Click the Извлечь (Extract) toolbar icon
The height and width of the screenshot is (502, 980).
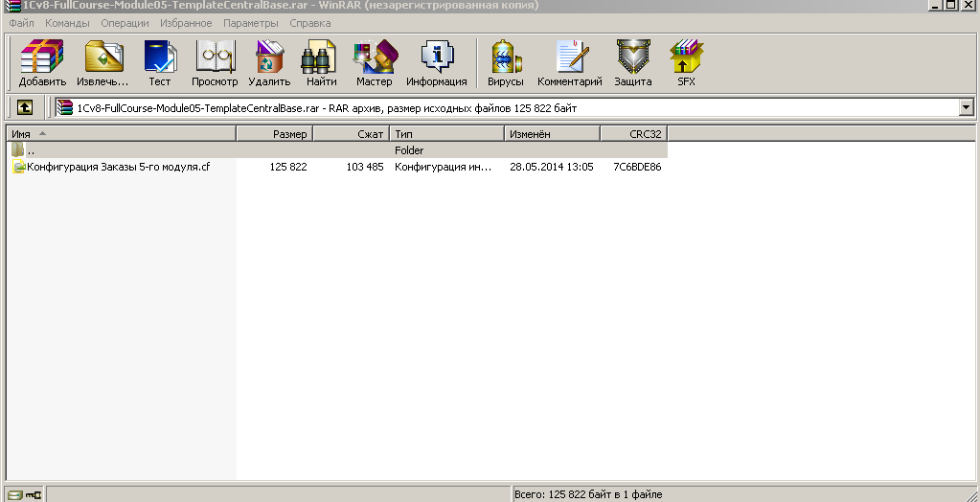[x=103, y=63]
